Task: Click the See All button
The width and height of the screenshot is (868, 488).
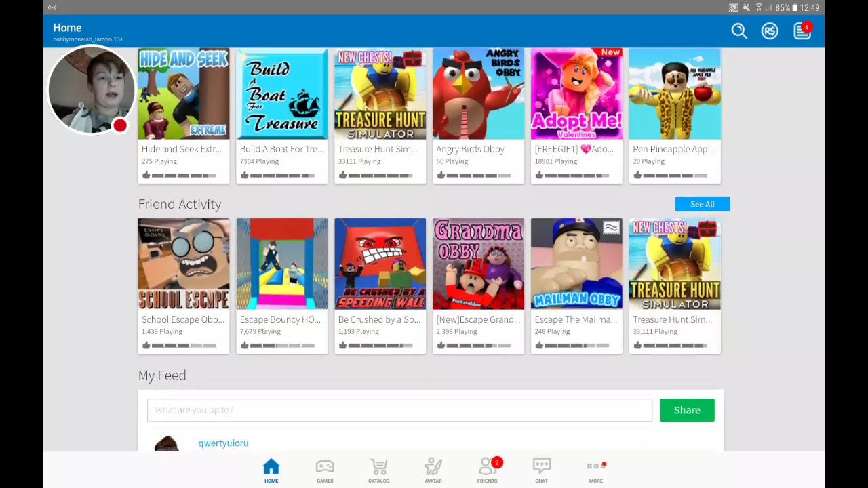Action: coord(703,204)
